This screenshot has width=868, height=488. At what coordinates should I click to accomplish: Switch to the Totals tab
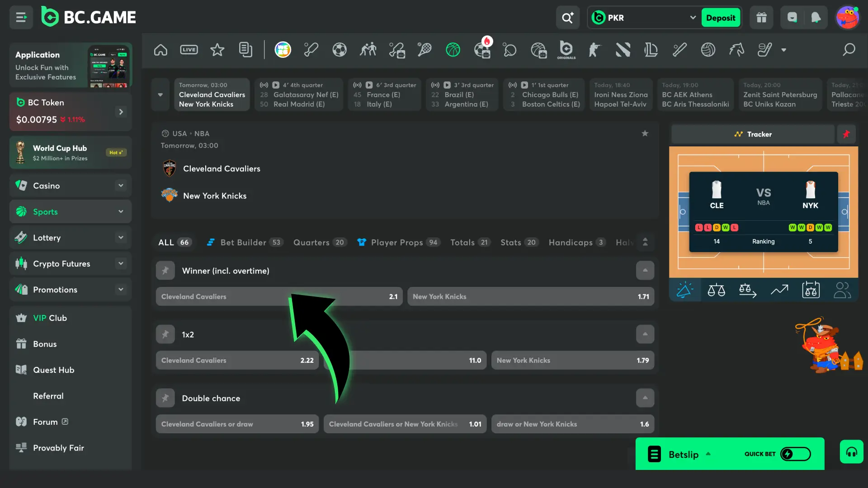pos(470,243)
